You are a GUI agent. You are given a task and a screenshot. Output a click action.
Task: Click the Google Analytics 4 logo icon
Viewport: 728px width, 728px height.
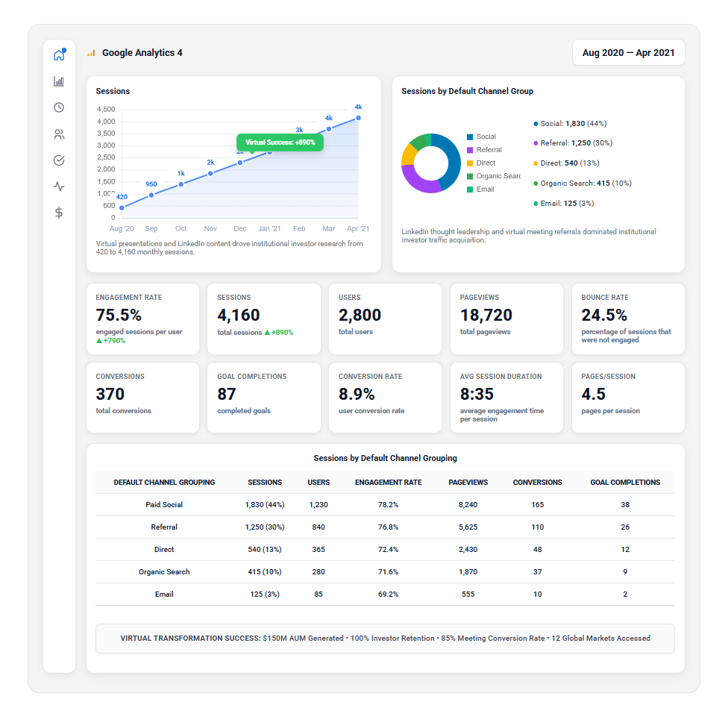[x=91, y=53]
